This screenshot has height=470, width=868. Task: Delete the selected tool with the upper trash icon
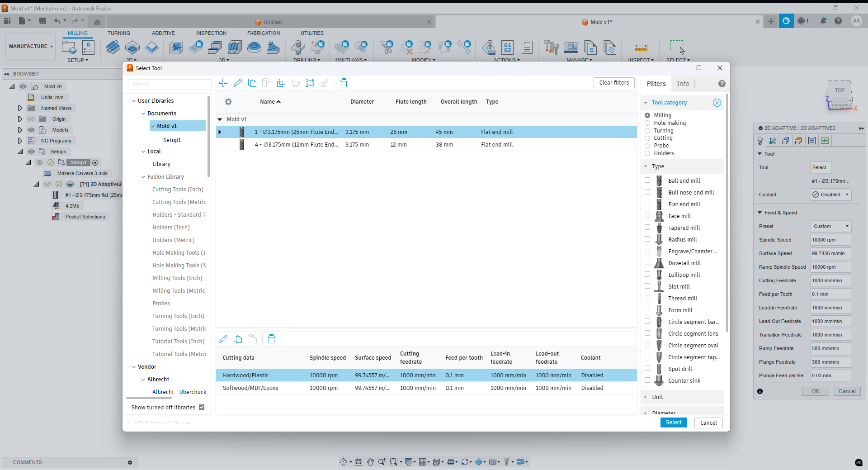click(x=344, y=83)
